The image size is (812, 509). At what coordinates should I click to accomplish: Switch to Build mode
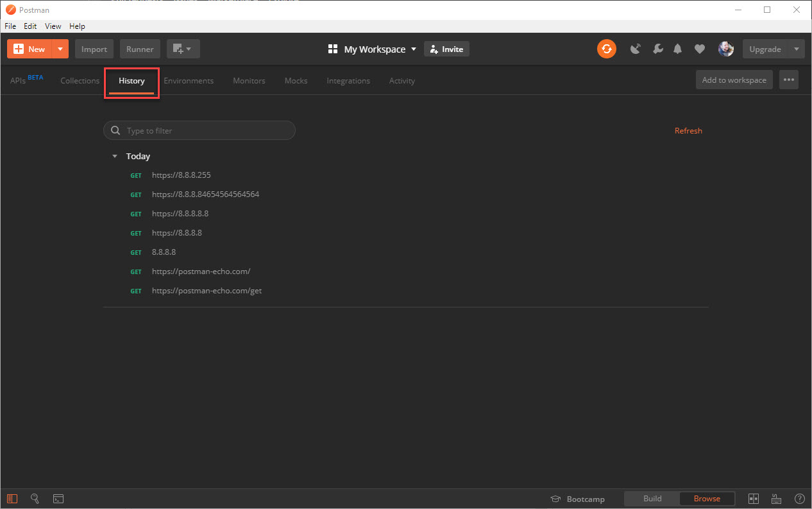tap(652, 499)
